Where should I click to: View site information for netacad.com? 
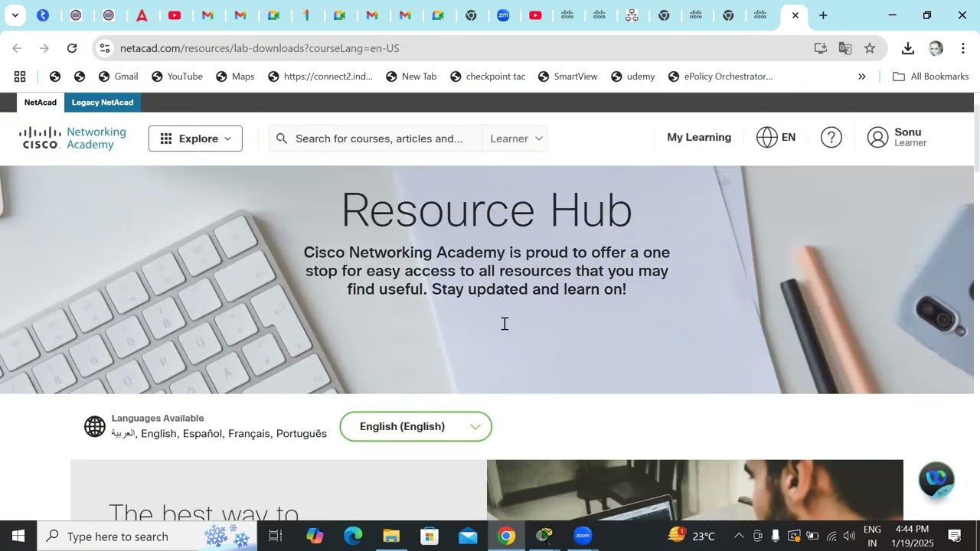[x=105, y=48]
